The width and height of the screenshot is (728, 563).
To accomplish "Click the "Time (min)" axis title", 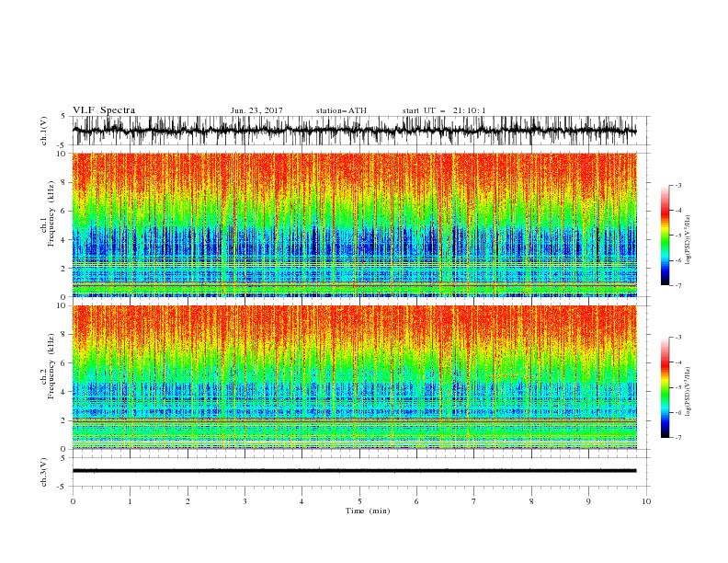I will tap(368, 511).
